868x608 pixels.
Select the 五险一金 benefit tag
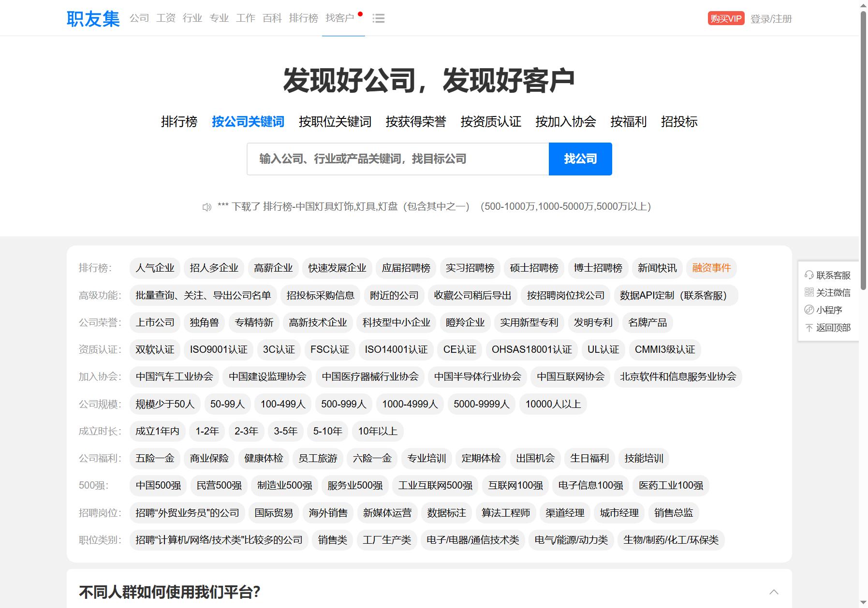[x=155, y=458]
